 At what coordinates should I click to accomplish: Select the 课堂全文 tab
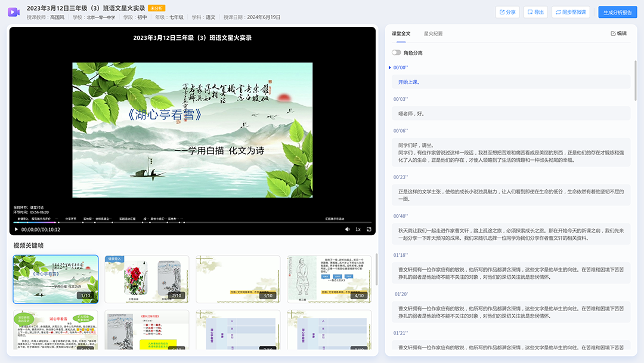pos(401,33)
